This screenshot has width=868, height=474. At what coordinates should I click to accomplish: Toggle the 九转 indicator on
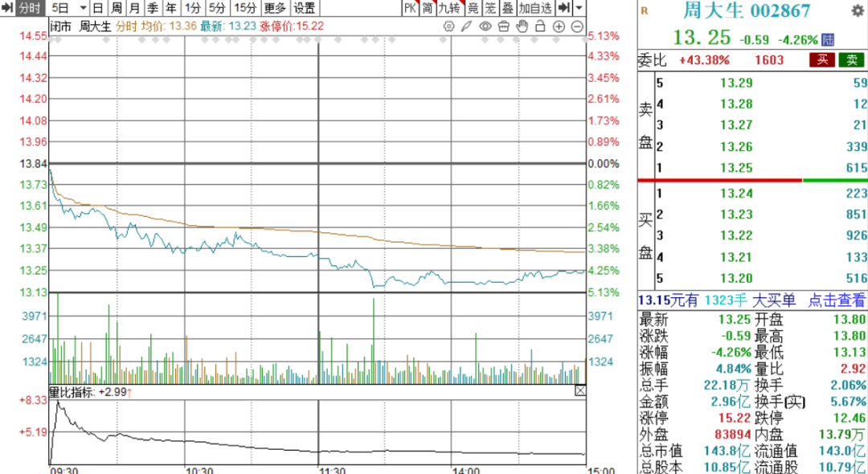(448, 9)
